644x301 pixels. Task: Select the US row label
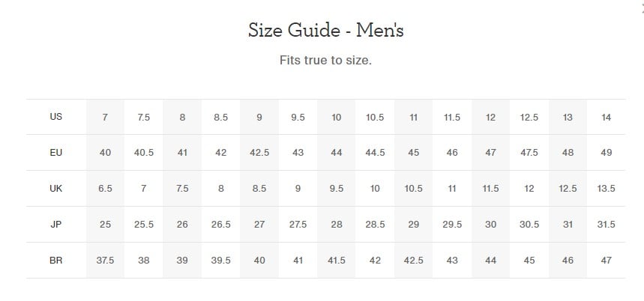point(56,117)
